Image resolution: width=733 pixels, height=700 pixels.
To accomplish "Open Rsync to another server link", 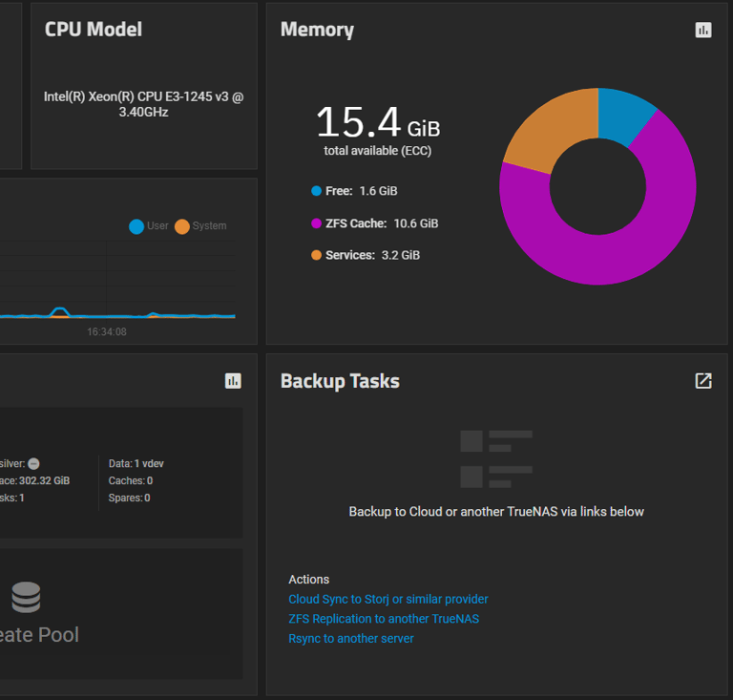I will click(350, 638).
